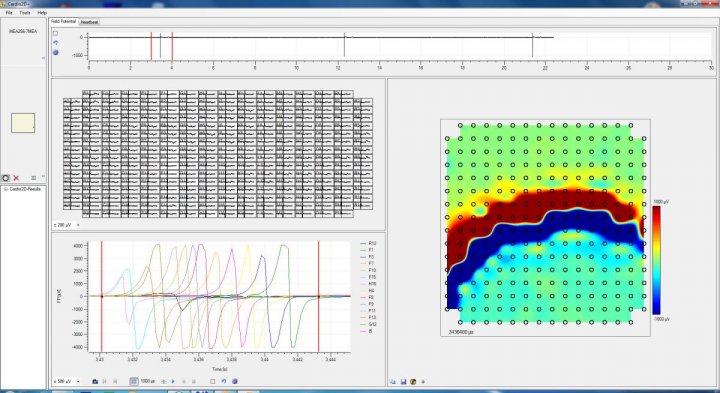Click the right red cursor in field potential plot

coord(319,296)
